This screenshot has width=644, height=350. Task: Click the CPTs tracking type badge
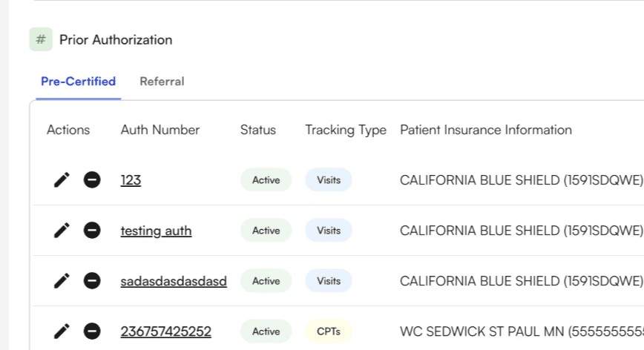[328, 331]
